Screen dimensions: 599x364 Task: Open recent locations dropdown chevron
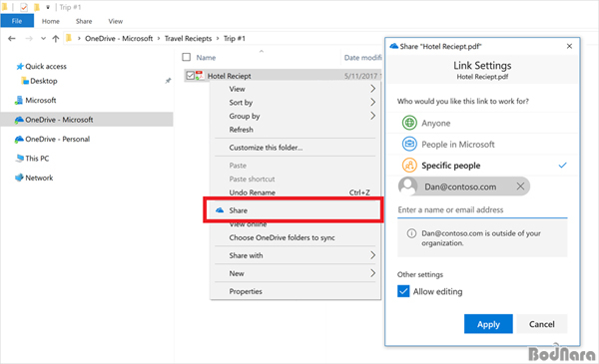click(x=43, y=38)
